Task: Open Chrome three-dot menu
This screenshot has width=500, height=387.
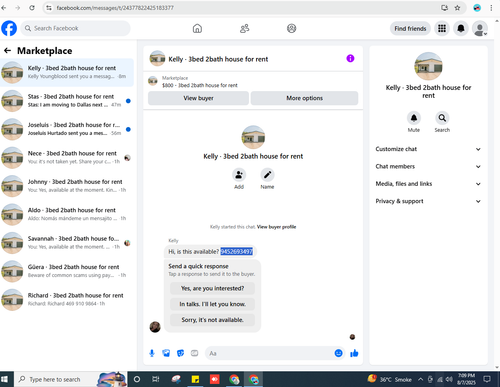Action: [x=491, y=8]
